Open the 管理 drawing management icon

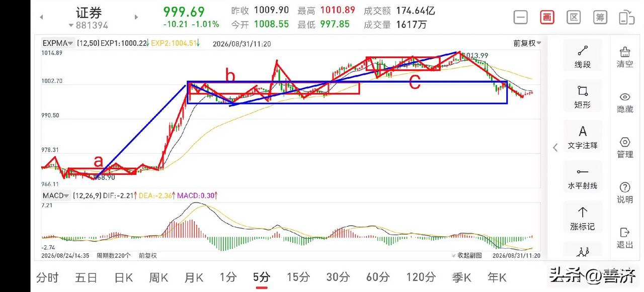coord(625,147)
